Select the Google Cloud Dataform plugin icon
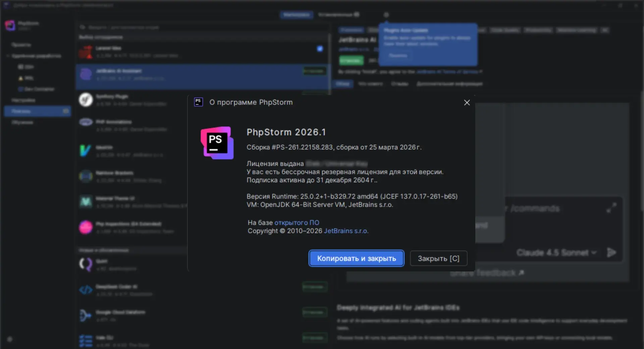 85,315
